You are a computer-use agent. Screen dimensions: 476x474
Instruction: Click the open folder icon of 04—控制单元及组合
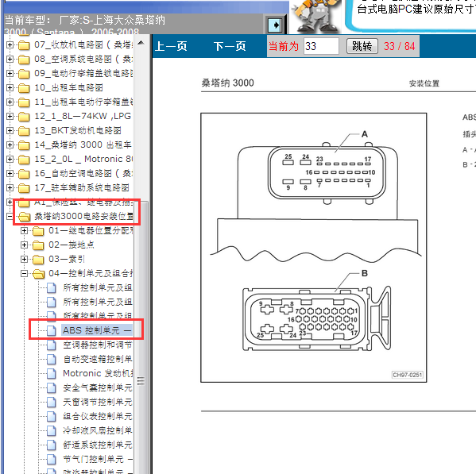[x=39, y=274]
